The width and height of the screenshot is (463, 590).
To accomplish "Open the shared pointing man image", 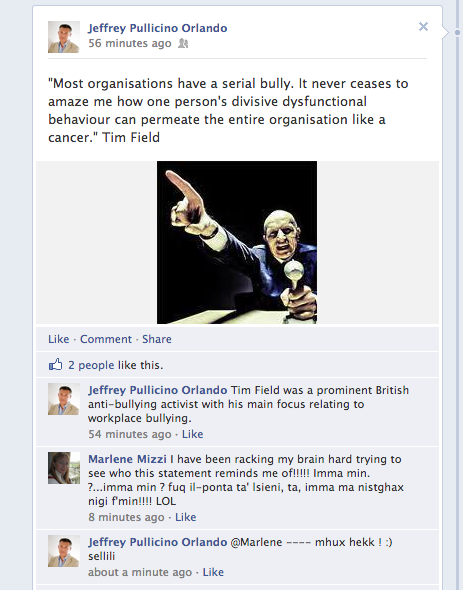I will (237, 242).
